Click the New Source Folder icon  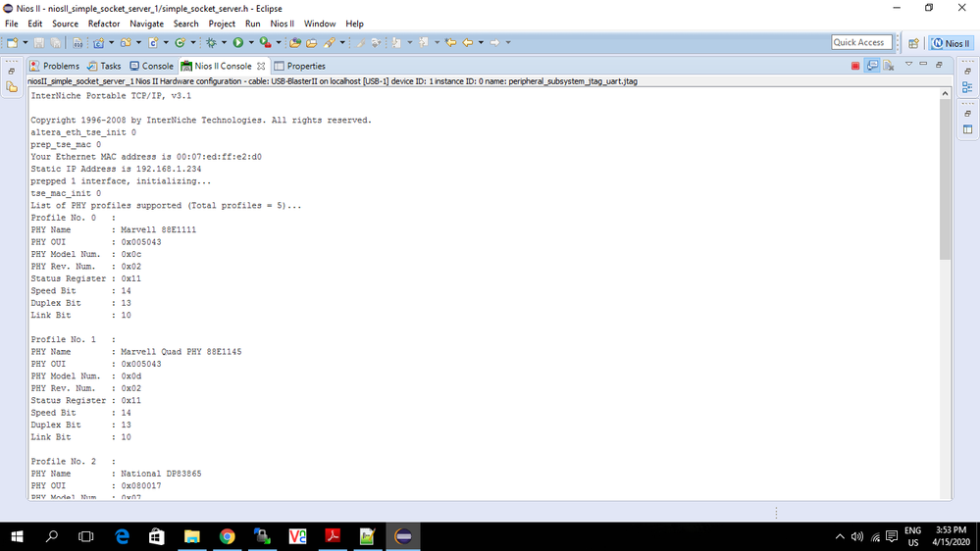point(126,42)
